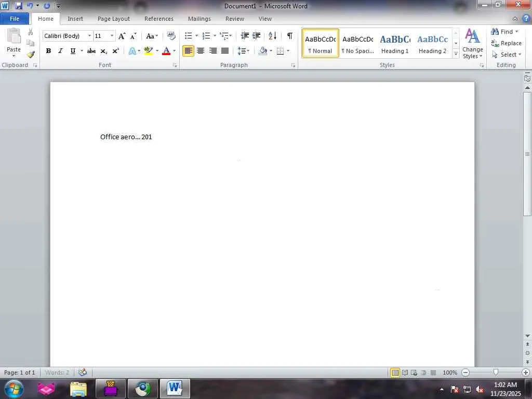Open the Numbering list dropdown arrow
The height and width of the screenshot is (399, 532).
[215, 36]
